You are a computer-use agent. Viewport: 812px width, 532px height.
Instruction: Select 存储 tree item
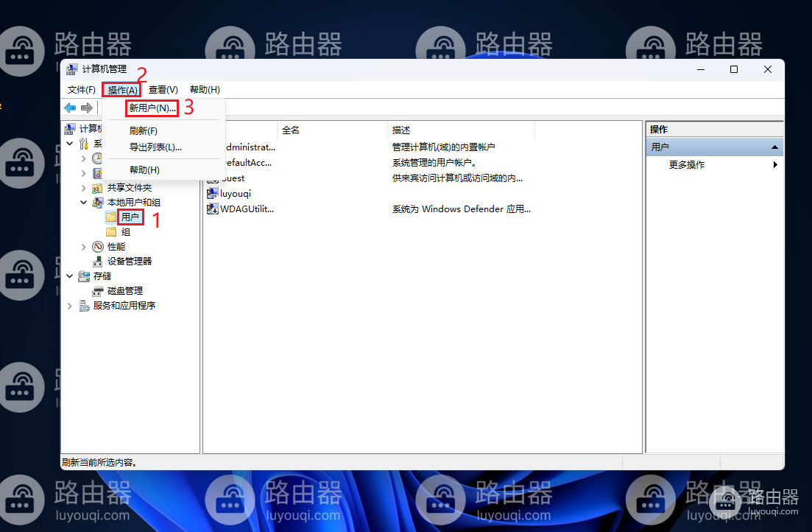(102, 276)
